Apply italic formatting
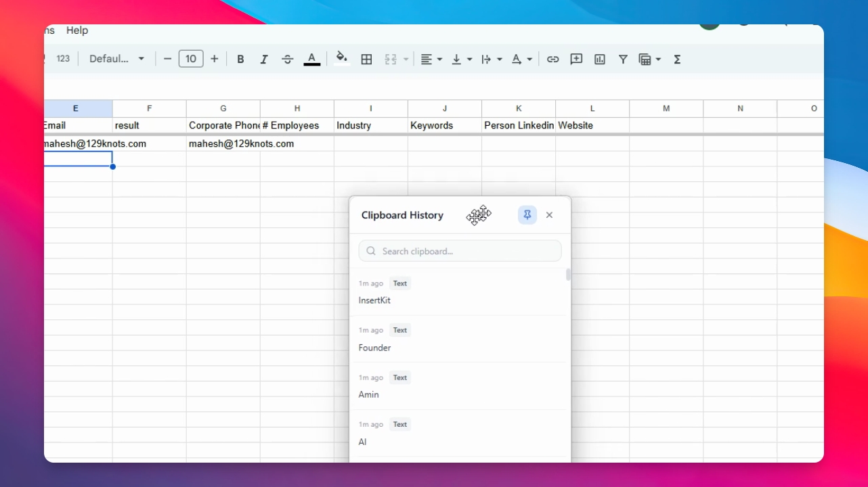 pyautogui.click(x=264, y=60)
